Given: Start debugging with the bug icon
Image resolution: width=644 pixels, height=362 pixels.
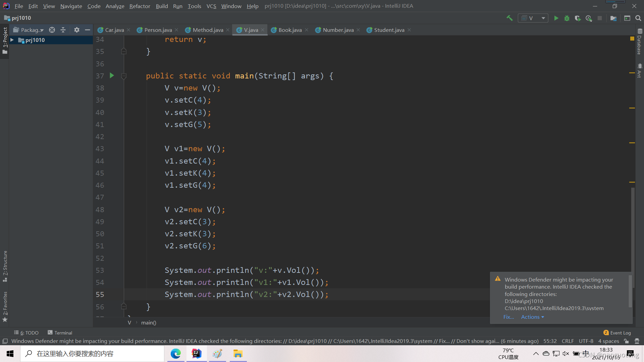Looking at the screenshot, I should tap(567, 18).
